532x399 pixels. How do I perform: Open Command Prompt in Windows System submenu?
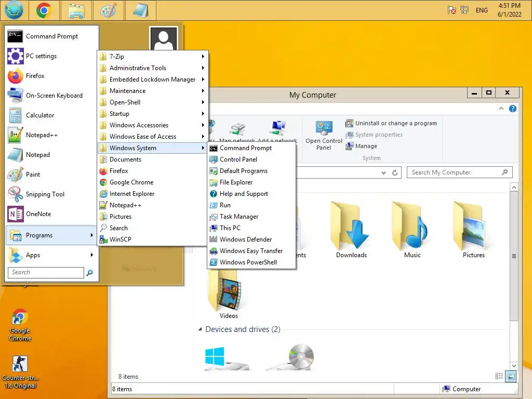[251, 148]
